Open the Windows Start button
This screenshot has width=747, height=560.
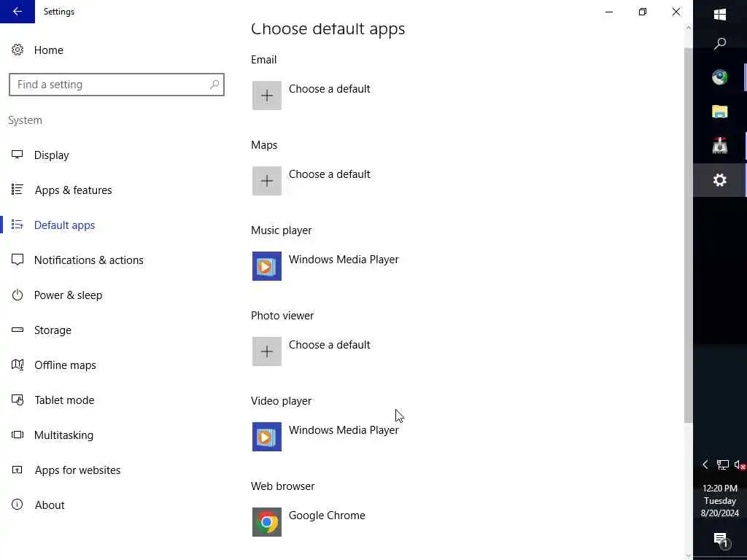tap(720, 15)
